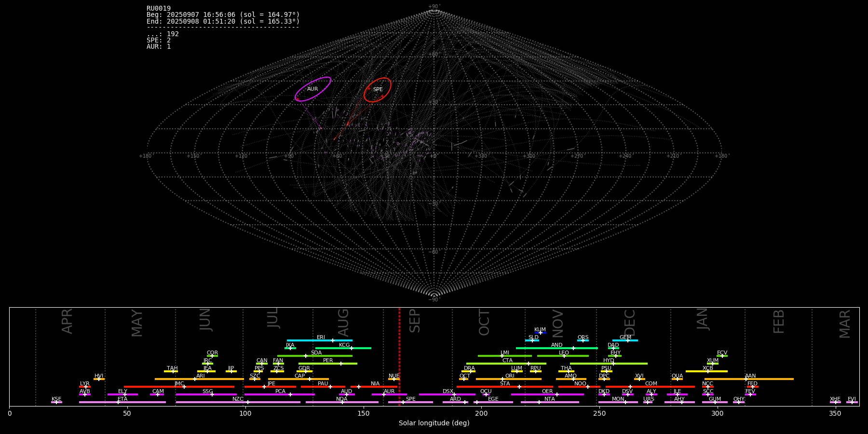Click the ETA shower label
Screen dimensions: 868x434
[x=122, y=399]
